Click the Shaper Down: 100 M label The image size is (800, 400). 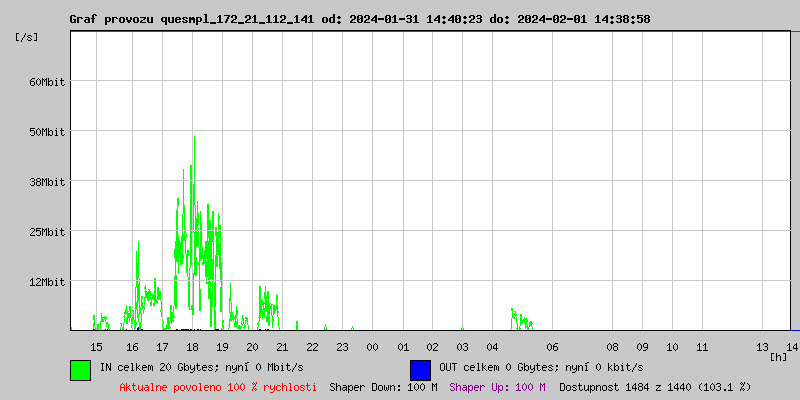383,386
